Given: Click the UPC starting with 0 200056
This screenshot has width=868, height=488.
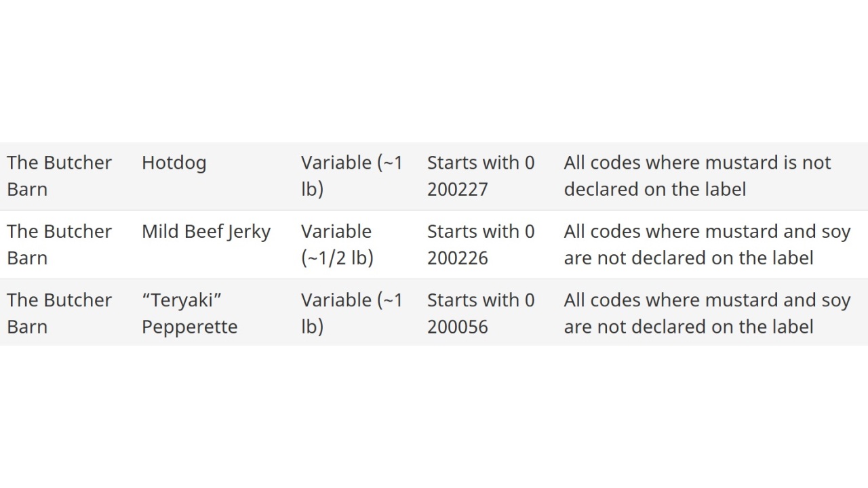Looking at the screenshot, I should (481, 313).
